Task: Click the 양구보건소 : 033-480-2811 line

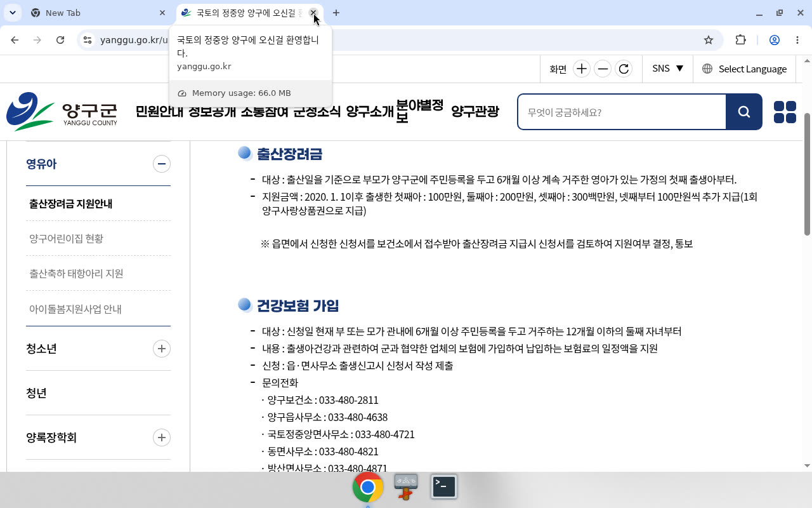Action: coord(323,400)
